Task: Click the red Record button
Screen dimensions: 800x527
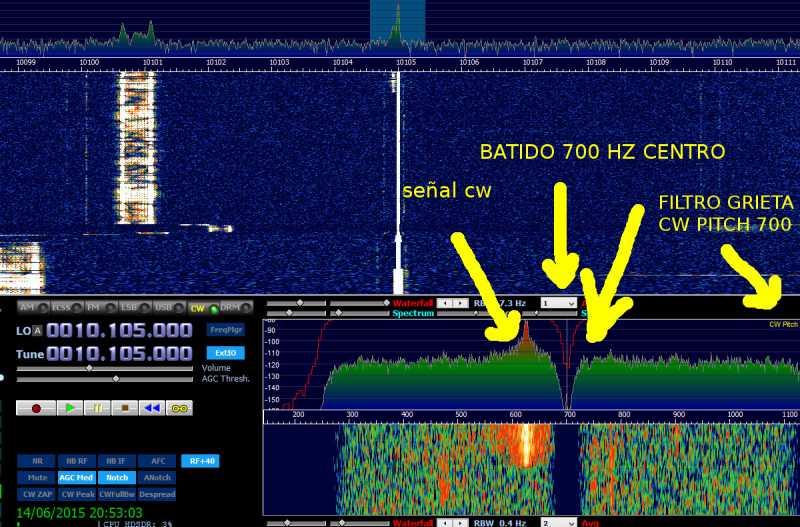Action: (x=37, y=408)
